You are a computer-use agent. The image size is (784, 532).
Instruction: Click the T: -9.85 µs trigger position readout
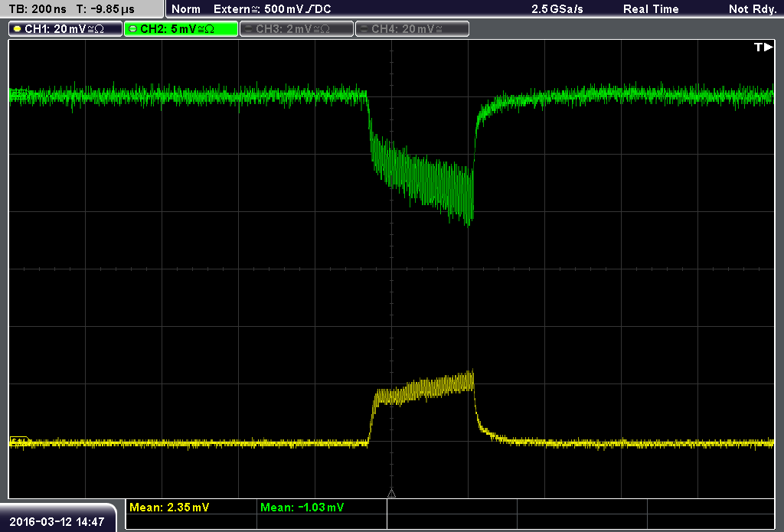tap(105, 9)
